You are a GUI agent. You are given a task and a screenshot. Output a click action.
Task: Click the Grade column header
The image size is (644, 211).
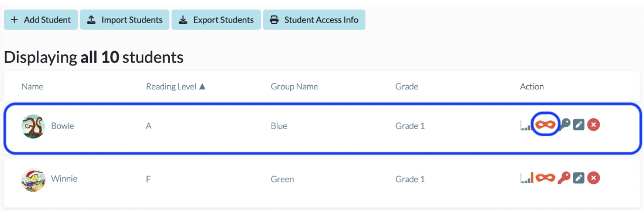tap(407, 86)
